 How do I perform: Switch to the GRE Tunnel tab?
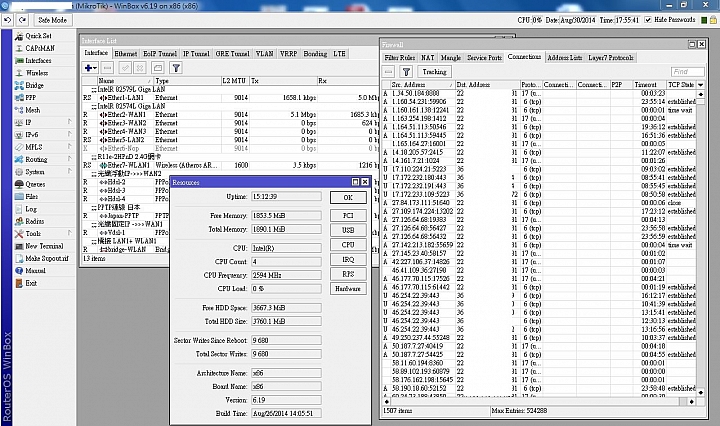point(232,54)
